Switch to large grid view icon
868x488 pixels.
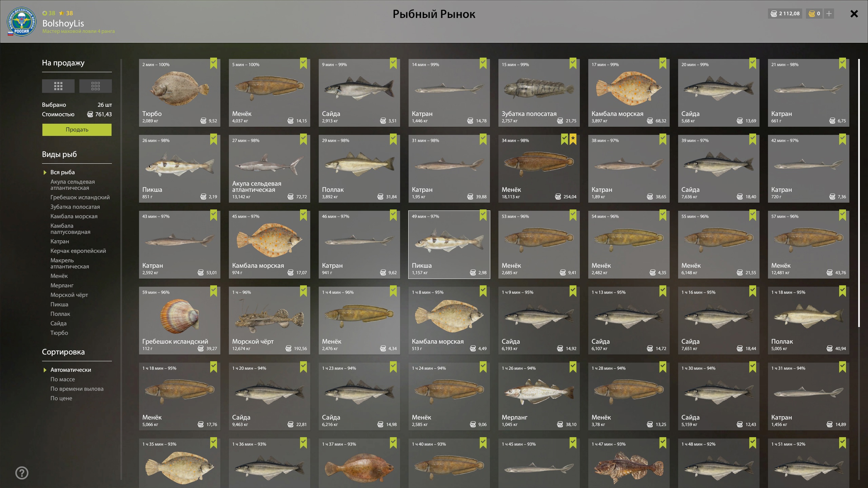58,86
